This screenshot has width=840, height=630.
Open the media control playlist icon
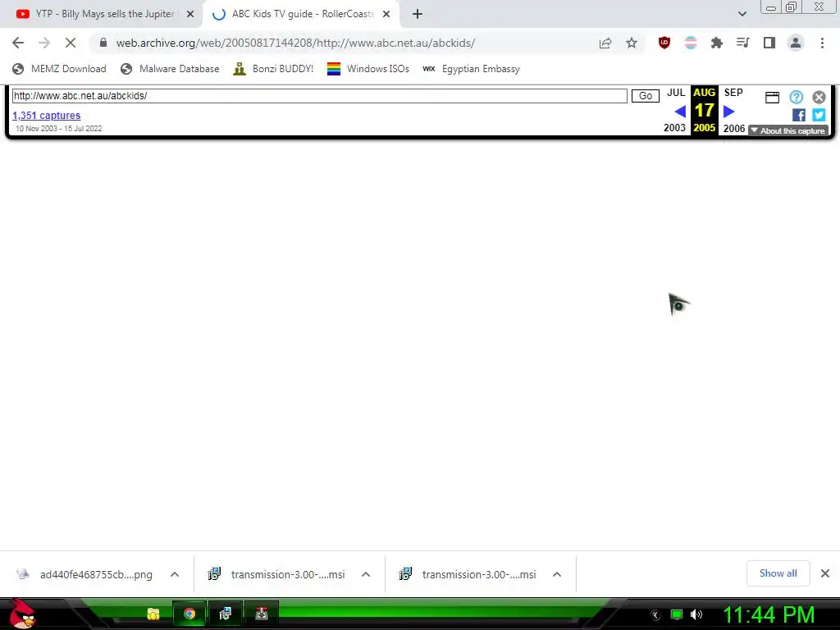pos(742,43)
